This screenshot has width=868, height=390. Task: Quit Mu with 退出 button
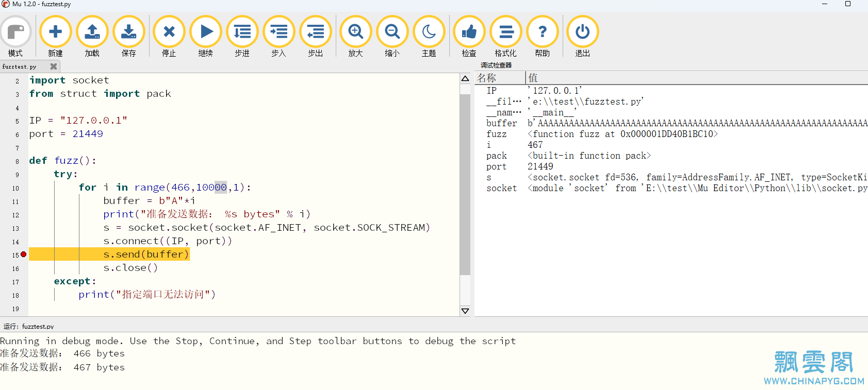582,36
